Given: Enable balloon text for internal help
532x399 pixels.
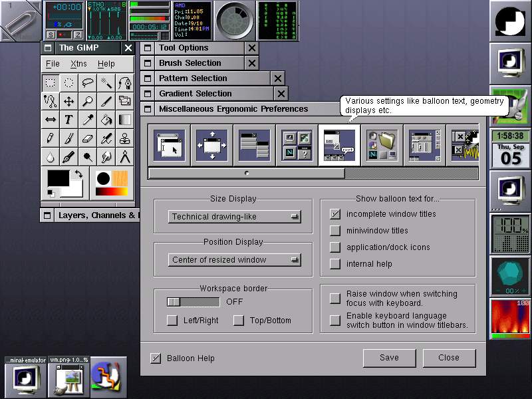Looking at the screenshot, I should 335,263.
